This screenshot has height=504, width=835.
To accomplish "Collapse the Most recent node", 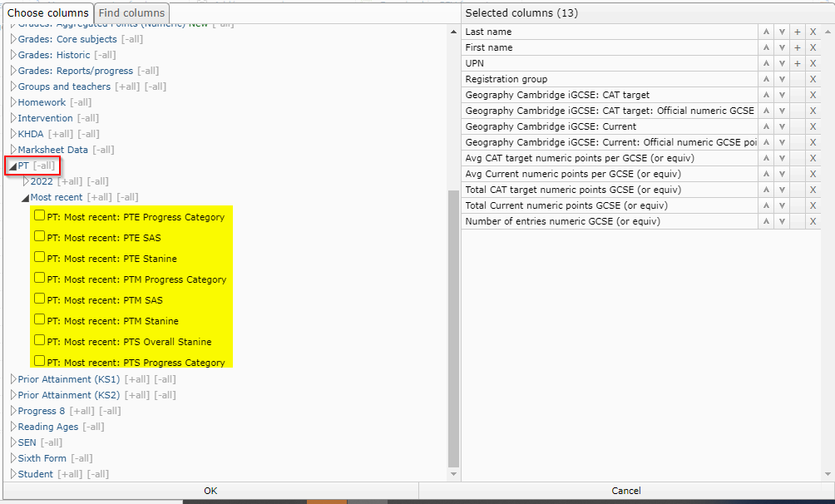I will pos(25,198).
